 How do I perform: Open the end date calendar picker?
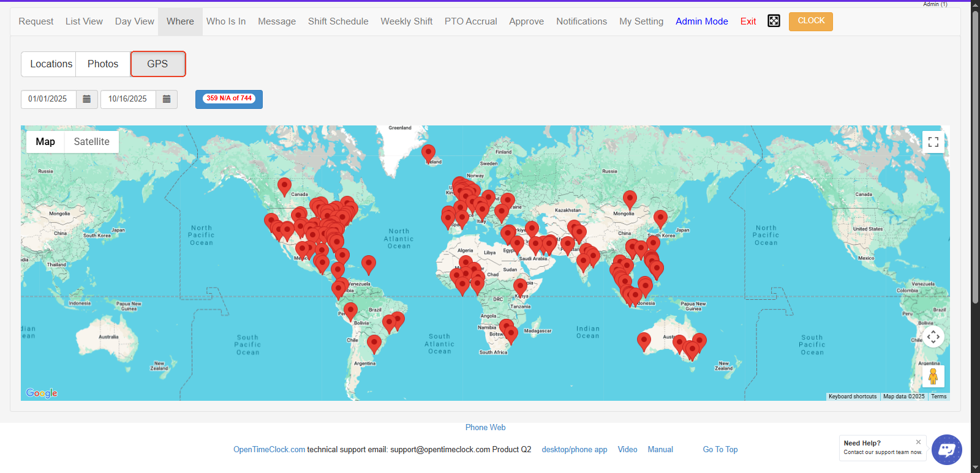[x=167, y=99]
